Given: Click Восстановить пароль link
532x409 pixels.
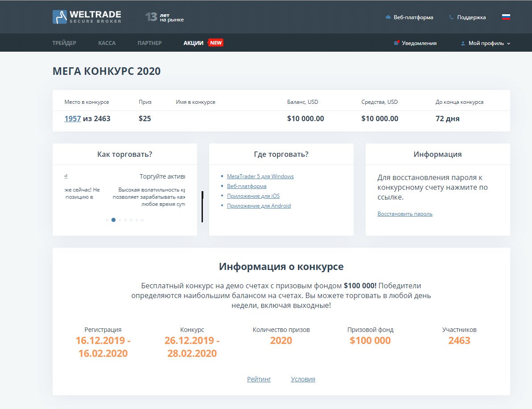Looking at the screenshot, I should point(404,214).
